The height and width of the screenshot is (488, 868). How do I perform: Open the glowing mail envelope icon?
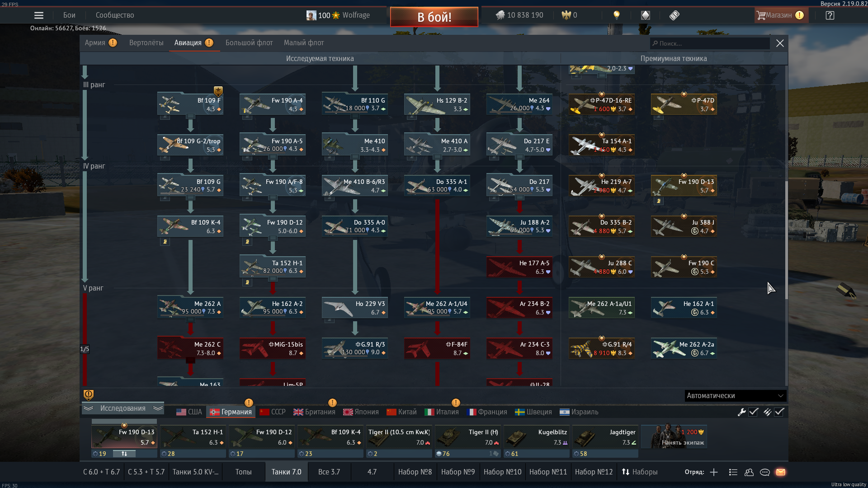pos(781,472)
